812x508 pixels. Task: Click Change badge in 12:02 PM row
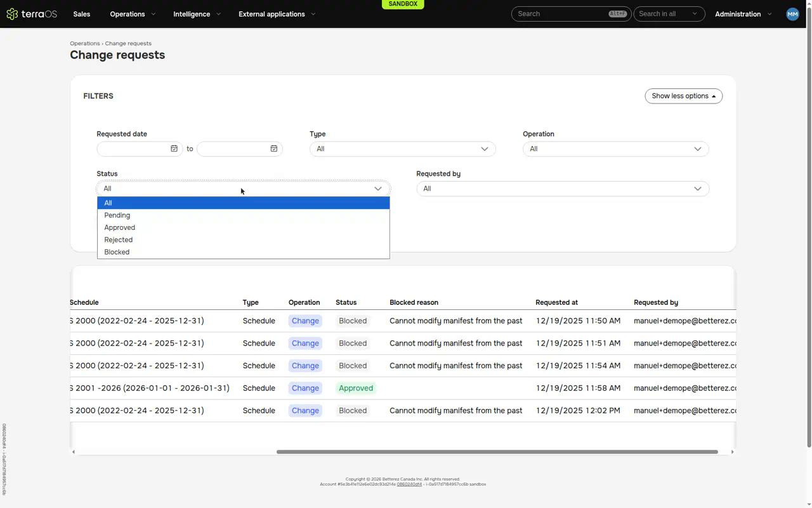(305, 411)
